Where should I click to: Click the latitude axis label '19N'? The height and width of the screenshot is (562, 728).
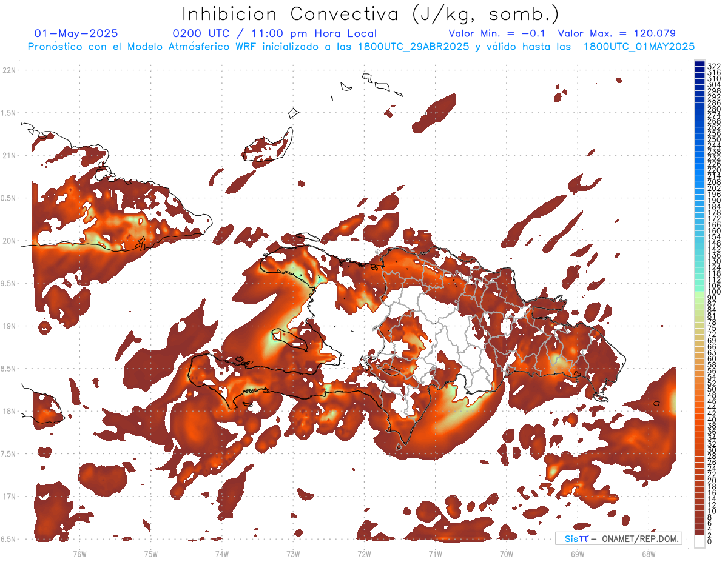point(9,326)
